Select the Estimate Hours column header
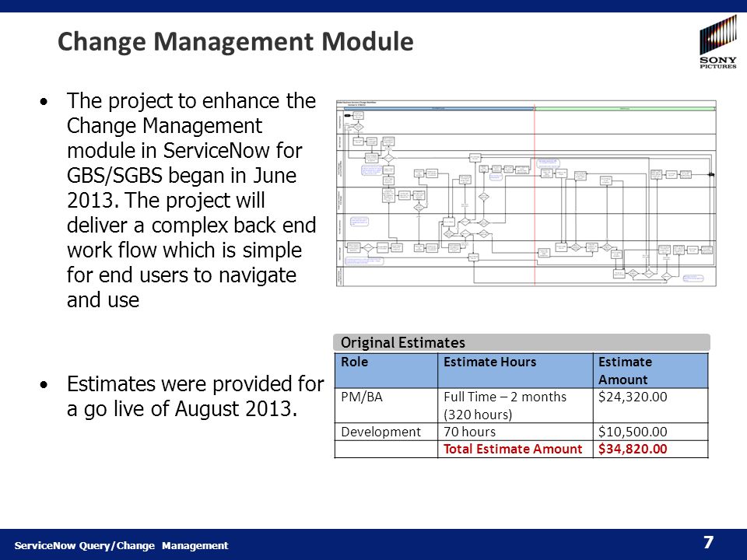 [x=515, y=370]
